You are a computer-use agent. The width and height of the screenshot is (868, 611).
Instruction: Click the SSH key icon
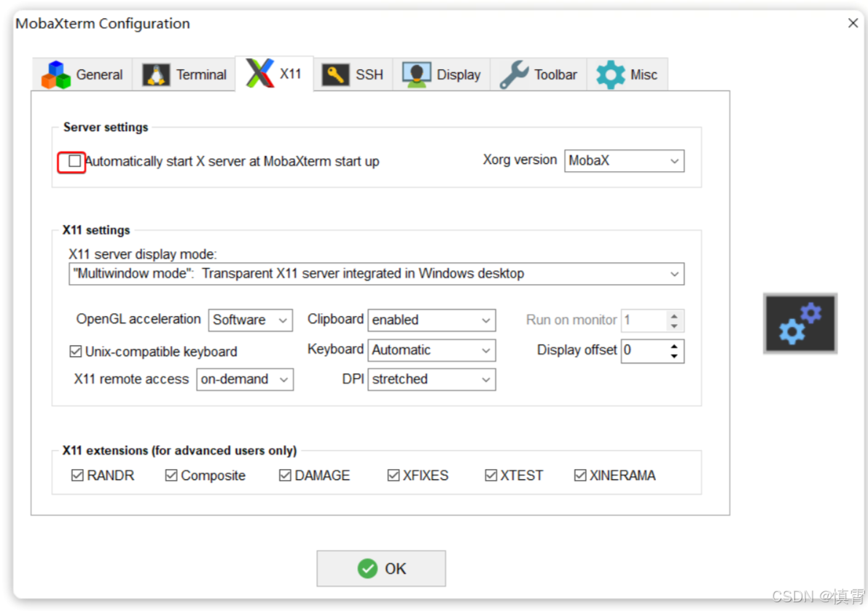335,75
